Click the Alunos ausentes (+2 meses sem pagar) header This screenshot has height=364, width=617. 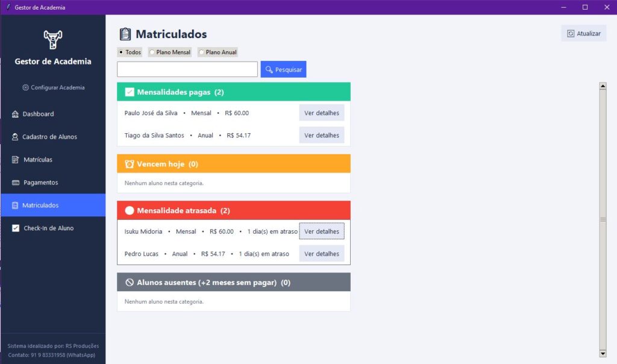[x=234, y=282]
